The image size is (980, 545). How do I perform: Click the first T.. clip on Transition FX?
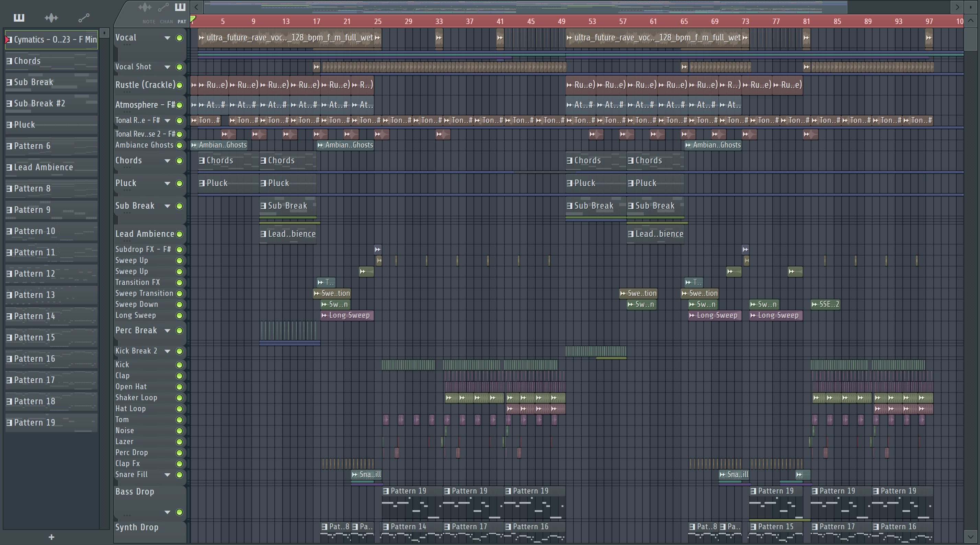[x=326, y=282]
